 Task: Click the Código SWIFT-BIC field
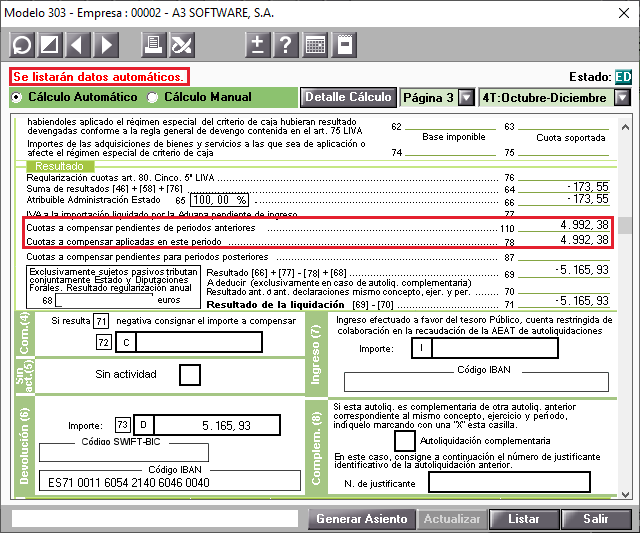124,452
